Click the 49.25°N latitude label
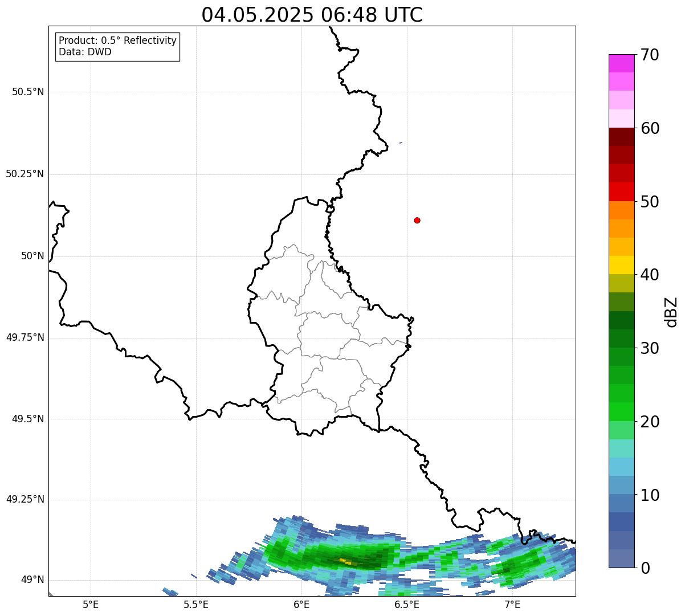This screenshot has height=616, width=685. [25, 499]
